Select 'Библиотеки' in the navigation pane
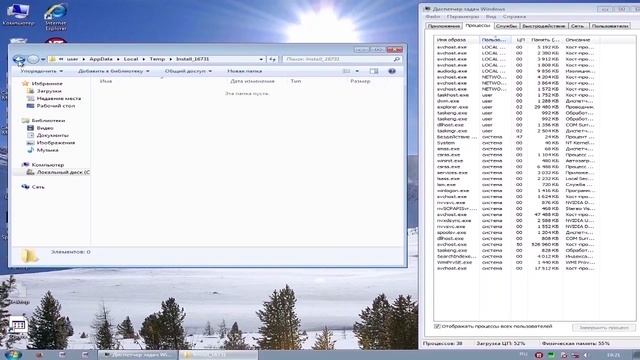 (x=48, y=120)
